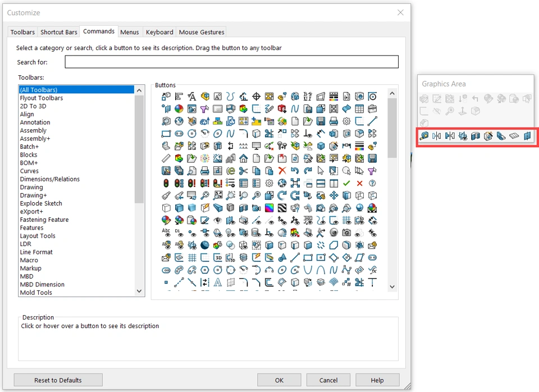
Task: Choose "Assembly+" in the list
Action: (35, 139)
